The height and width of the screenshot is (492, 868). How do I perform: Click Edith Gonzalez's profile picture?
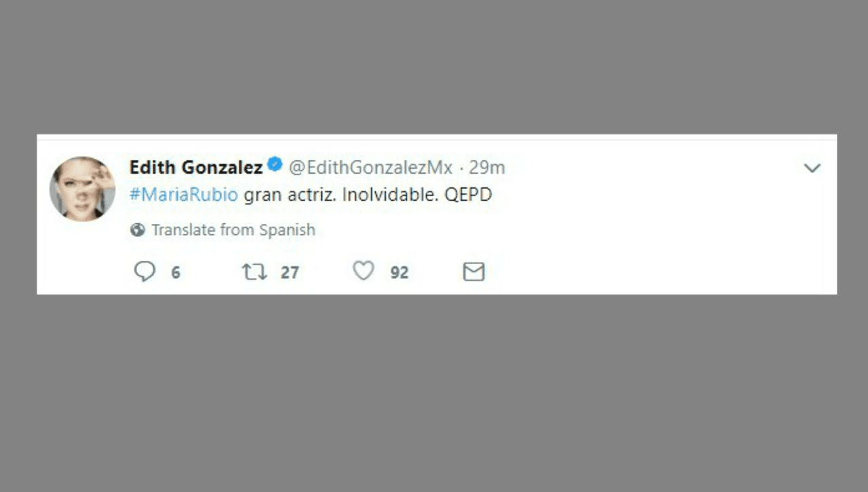point(82,188)
